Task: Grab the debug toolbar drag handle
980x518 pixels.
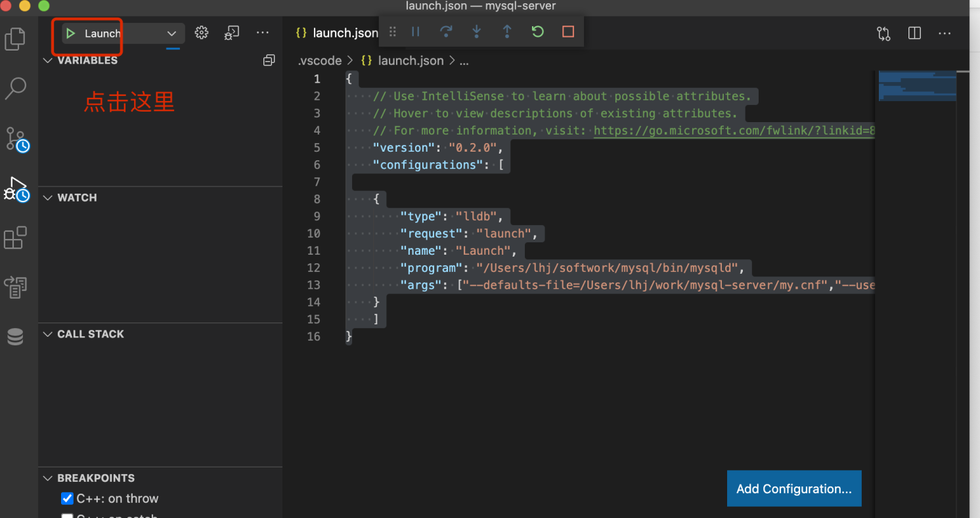Action: pyautogui.click(x=393, y=32)
